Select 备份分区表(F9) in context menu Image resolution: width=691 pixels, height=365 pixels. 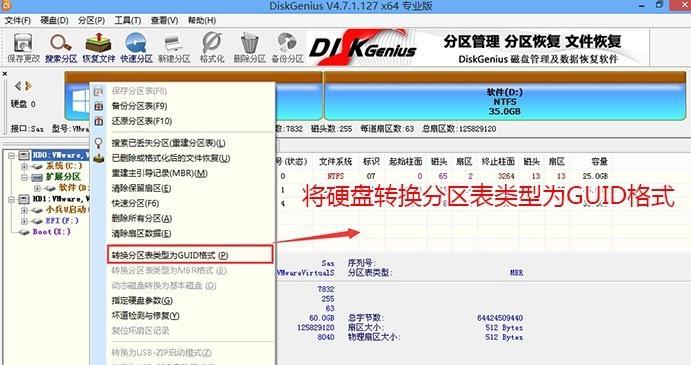pyautogui.click(x=139, y=106)
